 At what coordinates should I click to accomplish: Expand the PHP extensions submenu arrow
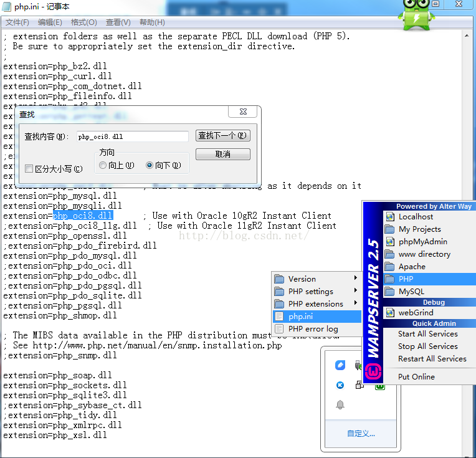click(x=356, y=302)
